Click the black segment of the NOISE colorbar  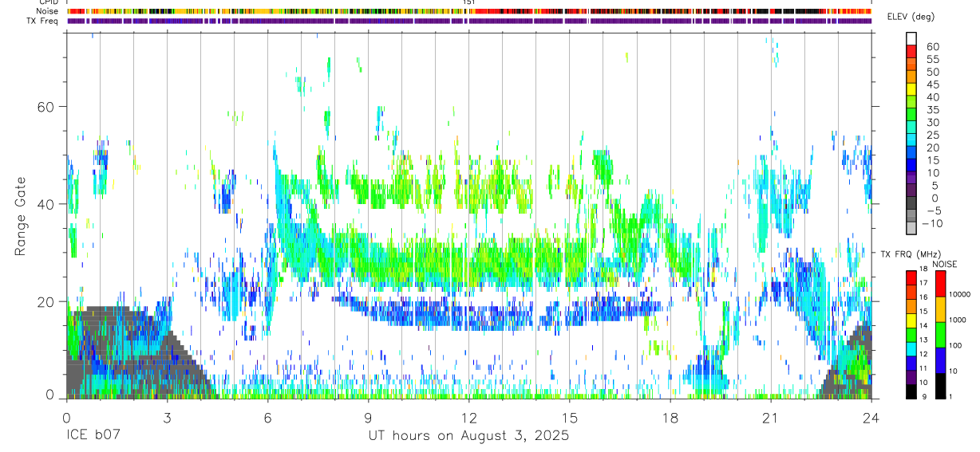[940, 386]
